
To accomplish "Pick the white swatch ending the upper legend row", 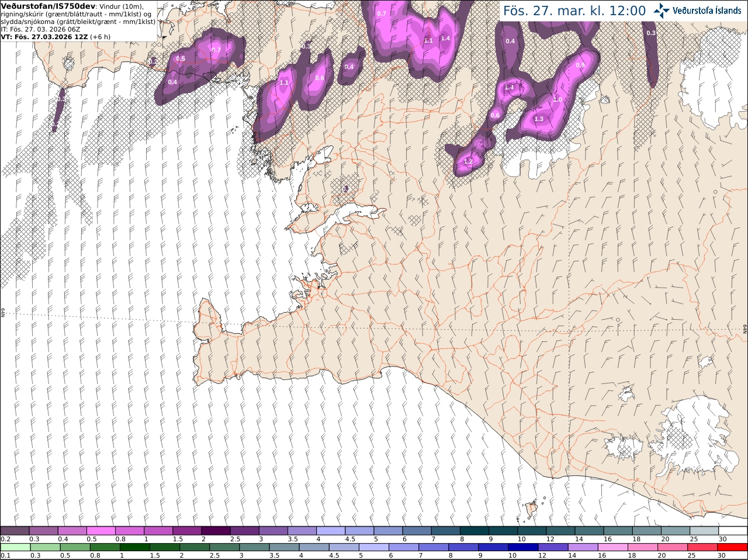I will tap(733, 531).
